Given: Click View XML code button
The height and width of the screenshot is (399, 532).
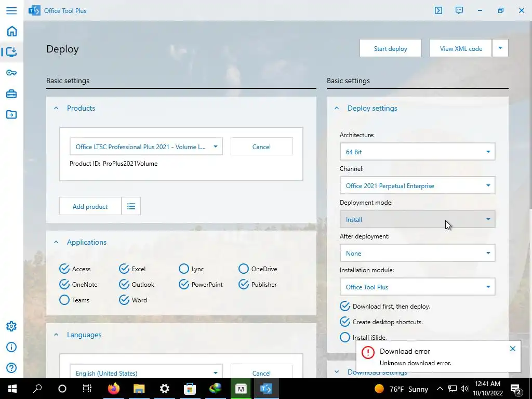Looking at the screenshot, I should point(461,48).
